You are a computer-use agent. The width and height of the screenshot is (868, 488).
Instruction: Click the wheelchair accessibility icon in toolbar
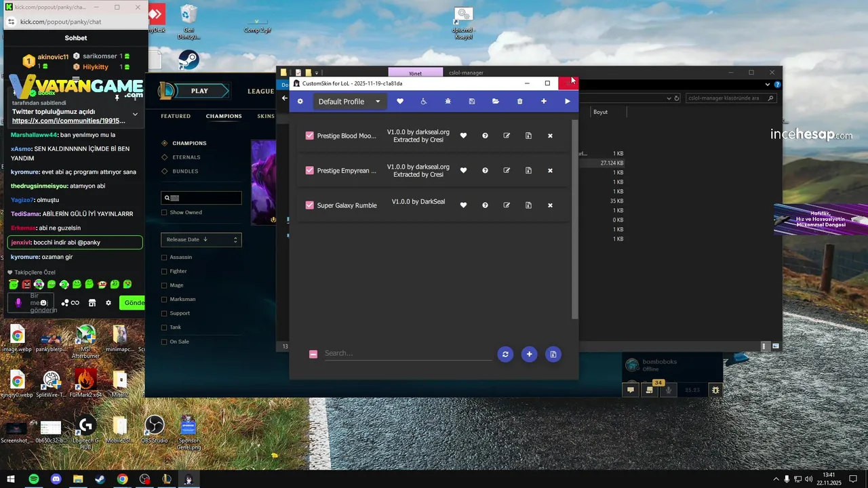click(424, 102)
